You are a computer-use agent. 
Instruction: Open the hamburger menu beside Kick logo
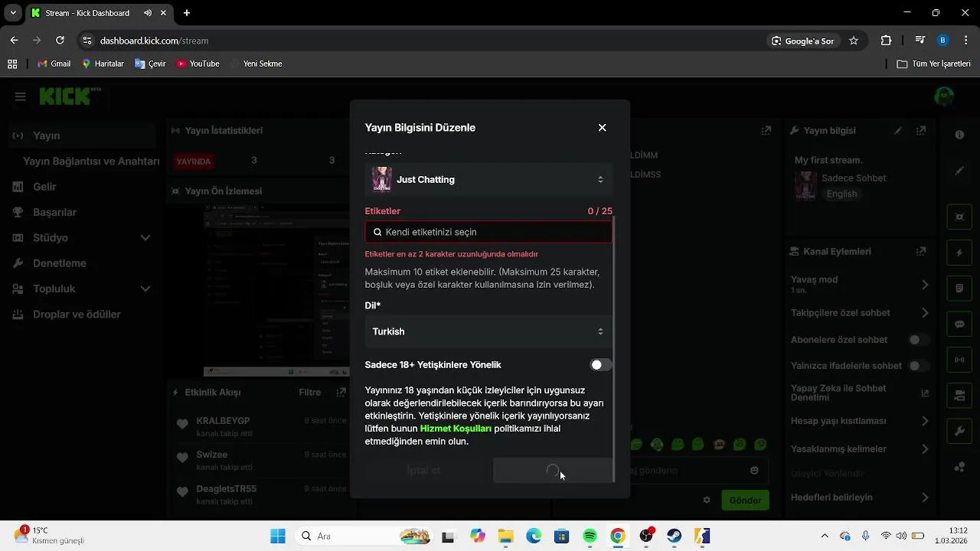click(x=21, y=96)
